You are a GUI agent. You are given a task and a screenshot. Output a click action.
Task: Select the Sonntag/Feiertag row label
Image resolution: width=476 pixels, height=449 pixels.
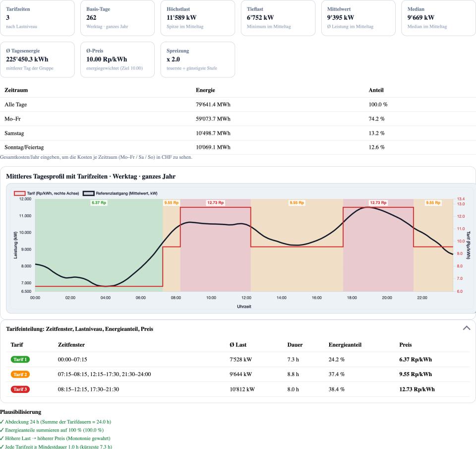click(24, 147)
